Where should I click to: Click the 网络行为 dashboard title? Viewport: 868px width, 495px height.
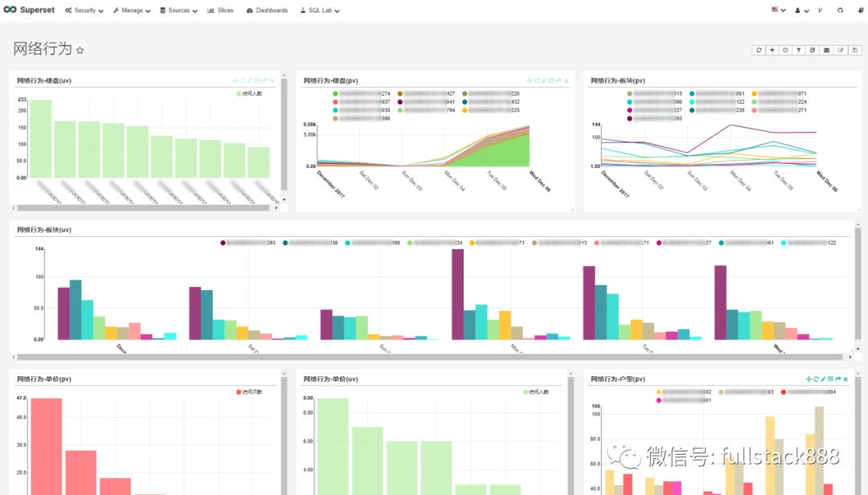[x=43, y=49]
